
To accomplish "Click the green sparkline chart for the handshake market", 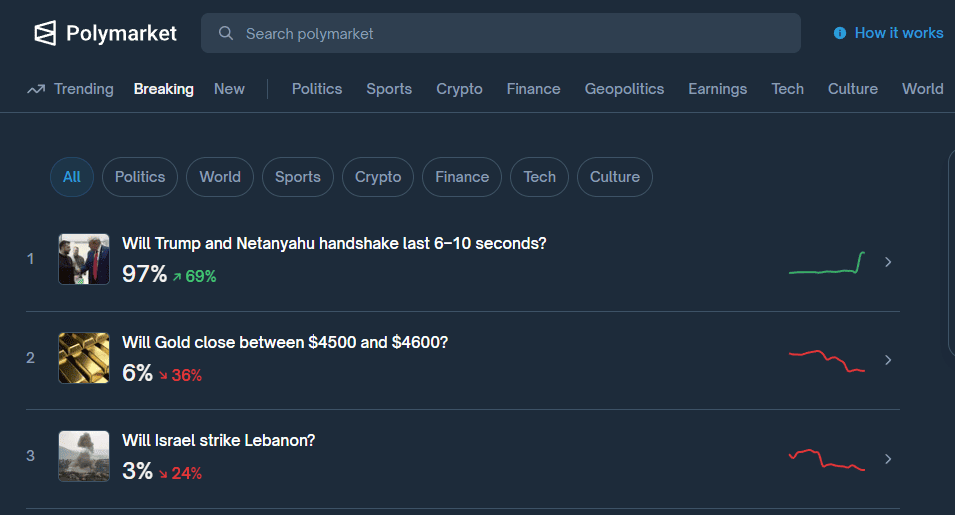I will [827, 263].
